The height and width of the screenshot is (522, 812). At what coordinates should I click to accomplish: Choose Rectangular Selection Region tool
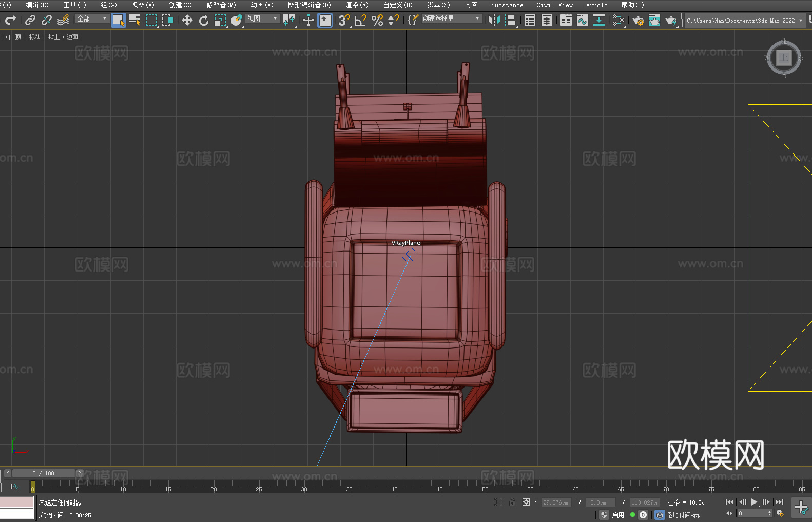[x=151, y=20]
